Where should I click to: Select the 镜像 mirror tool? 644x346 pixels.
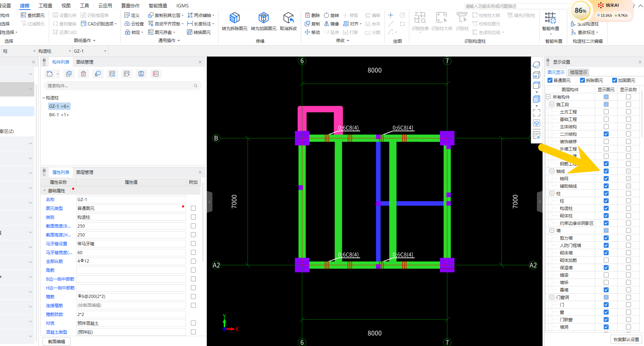click(332, 24)
